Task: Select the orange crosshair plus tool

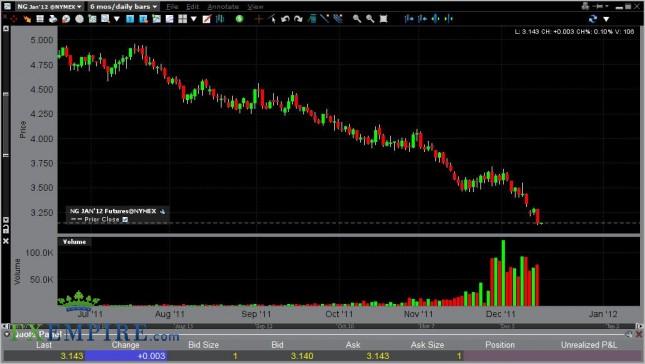Action: [259, 19]
